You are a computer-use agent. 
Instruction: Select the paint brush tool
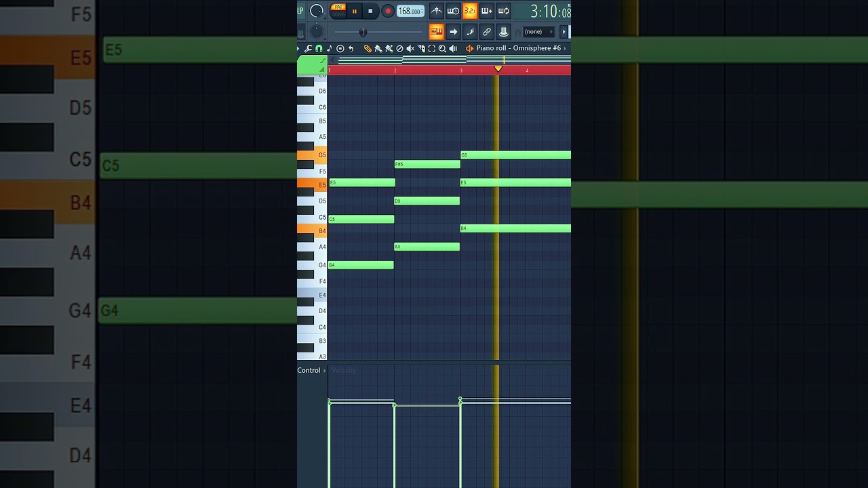point(378,49)
